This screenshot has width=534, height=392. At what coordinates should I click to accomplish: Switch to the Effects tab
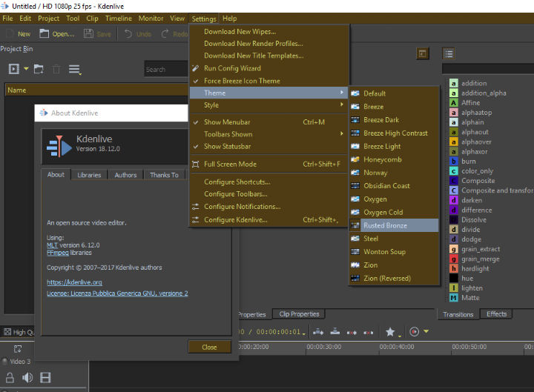pos(496,313)
